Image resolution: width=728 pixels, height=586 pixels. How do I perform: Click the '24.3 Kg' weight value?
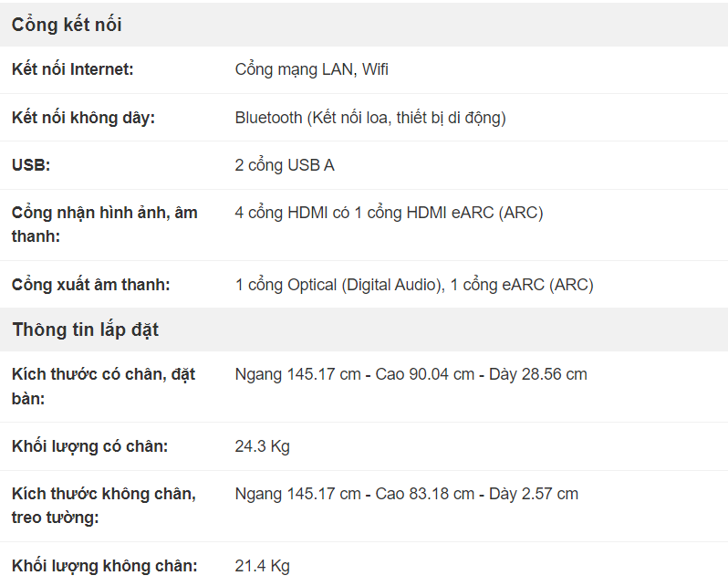click(x=262, y=446)
